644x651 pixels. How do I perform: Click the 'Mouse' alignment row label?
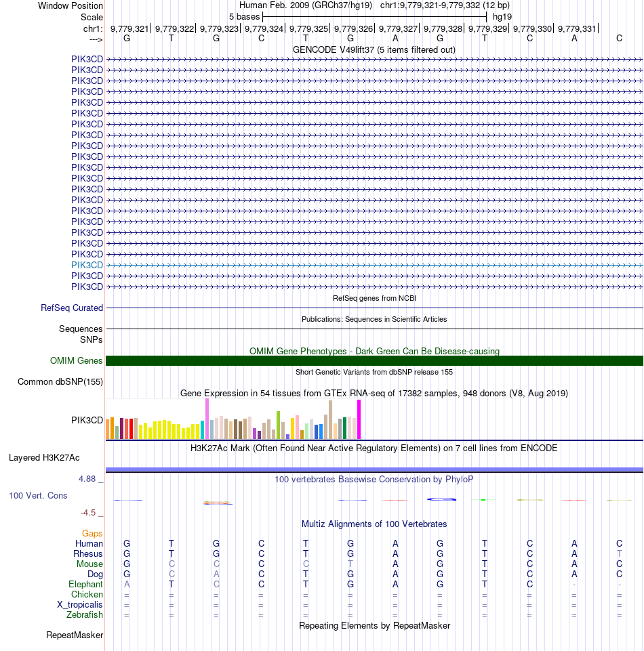point(89,564)
